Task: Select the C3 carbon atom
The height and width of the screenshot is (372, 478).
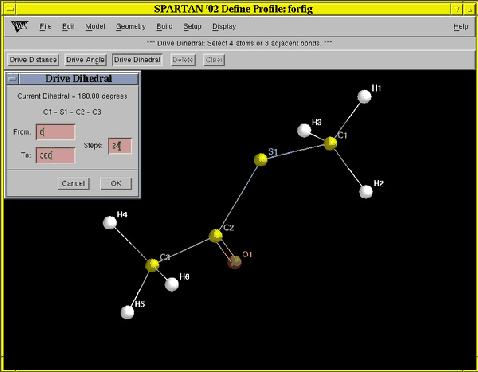Action: point(152,265)
